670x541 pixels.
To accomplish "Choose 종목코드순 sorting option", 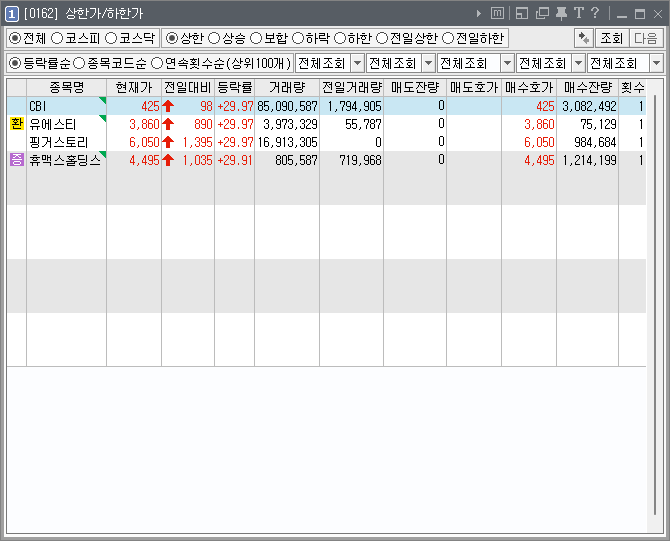I will coord(79,64).
